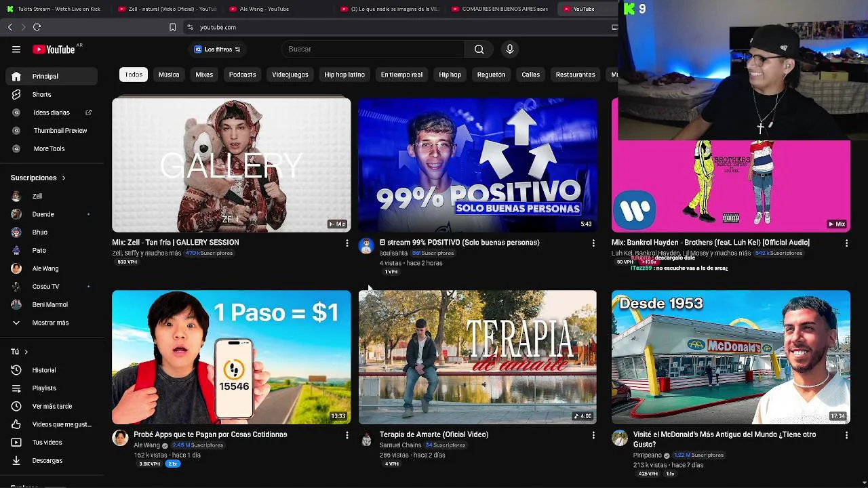868x488 pixels.
Task: Open Bhuo subscription channel
Action: [52, 232]
